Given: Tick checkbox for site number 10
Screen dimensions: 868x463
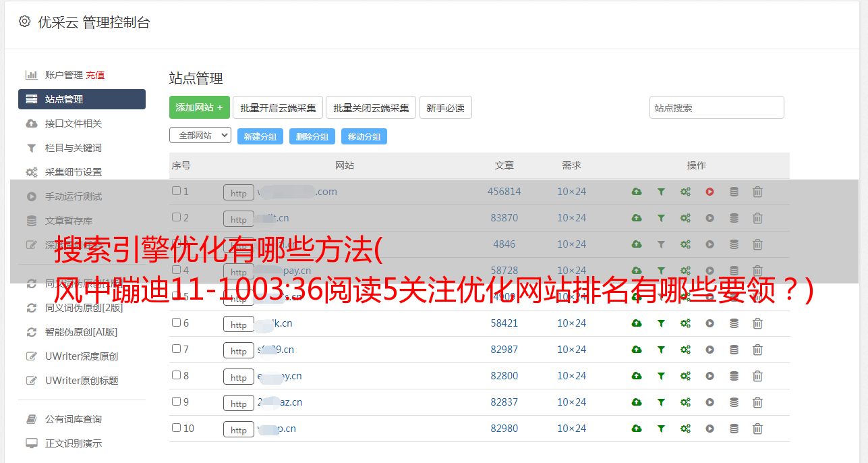Looking at the screenshot, I should (x=176, y=428).
